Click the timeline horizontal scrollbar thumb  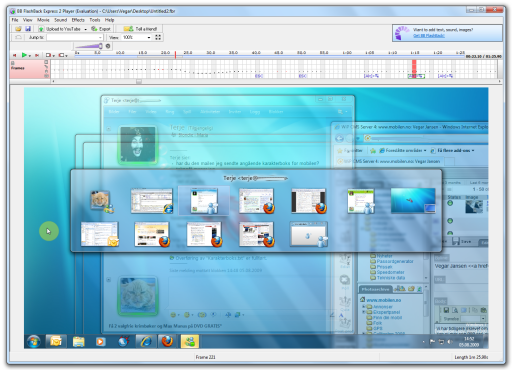click(139, 81)
